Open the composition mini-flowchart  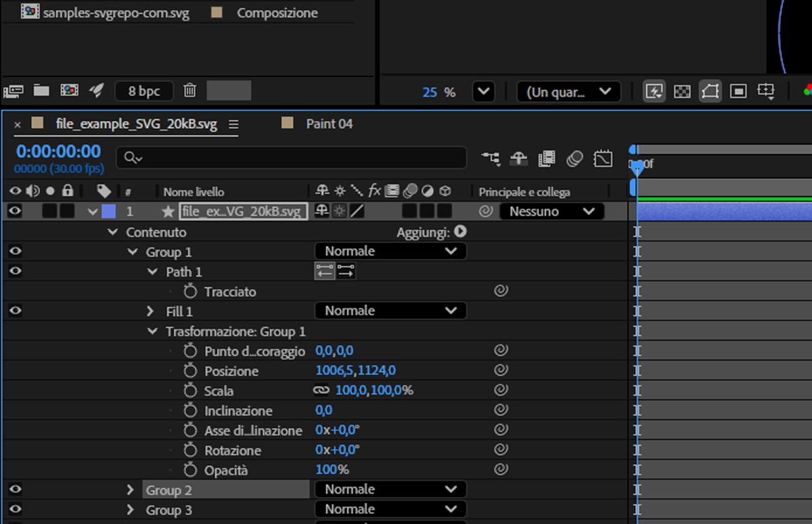coord(491,159)
